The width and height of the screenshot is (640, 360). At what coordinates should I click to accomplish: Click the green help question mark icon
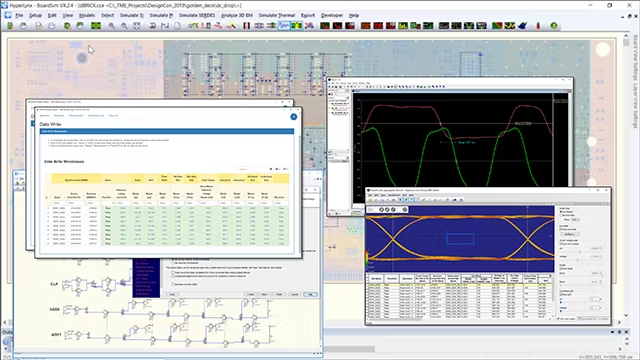[x=553, y=26]
